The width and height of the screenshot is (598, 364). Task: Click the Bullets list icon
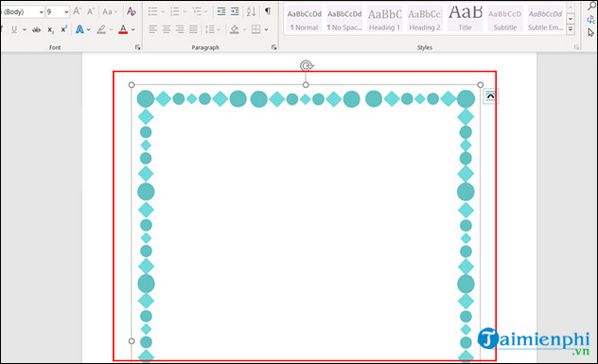[x=153, y=11]
